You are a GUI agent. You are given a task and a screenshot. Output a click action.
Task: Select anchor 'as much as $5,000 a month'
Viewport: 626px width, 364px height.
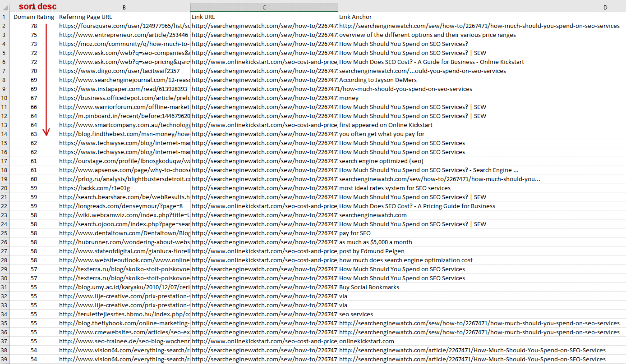click(482, 242)
